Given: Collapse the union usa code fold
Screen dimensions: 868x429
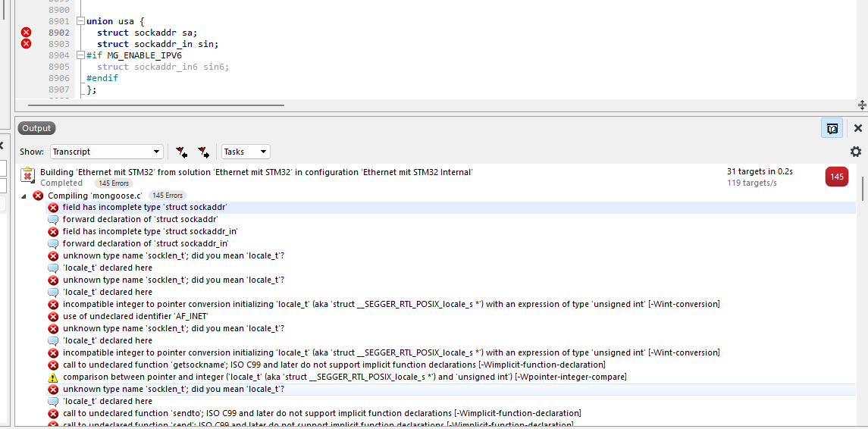Looking at the screenshot, I should tap(80, 21).
